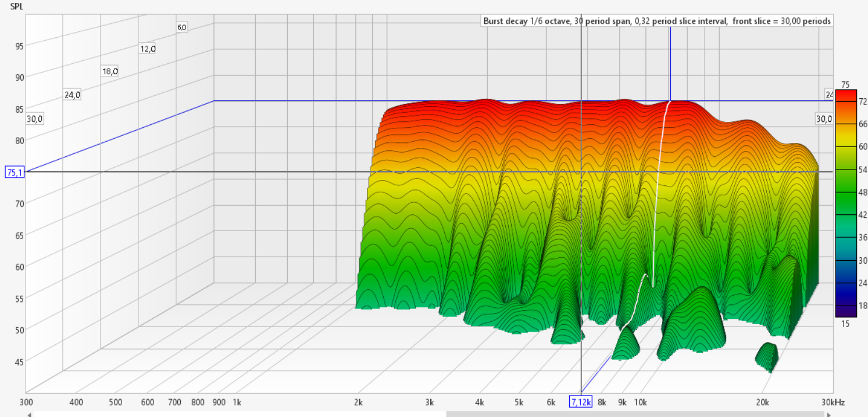The width and height of the screenshot is (868, 417).
Task: Click the 30kHz frequency axis label
Action: click(833, 402)
